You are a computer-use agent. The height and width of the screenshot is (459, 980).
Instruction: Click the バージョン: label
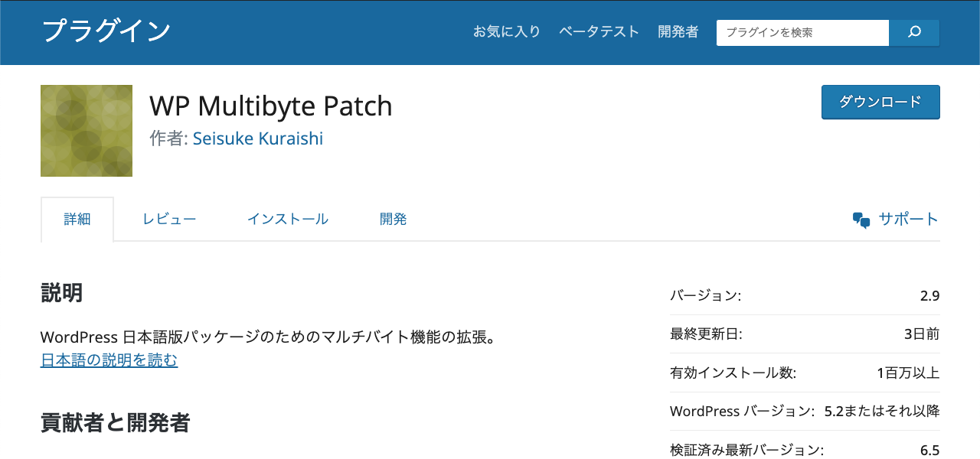click(x=705, y=296)
